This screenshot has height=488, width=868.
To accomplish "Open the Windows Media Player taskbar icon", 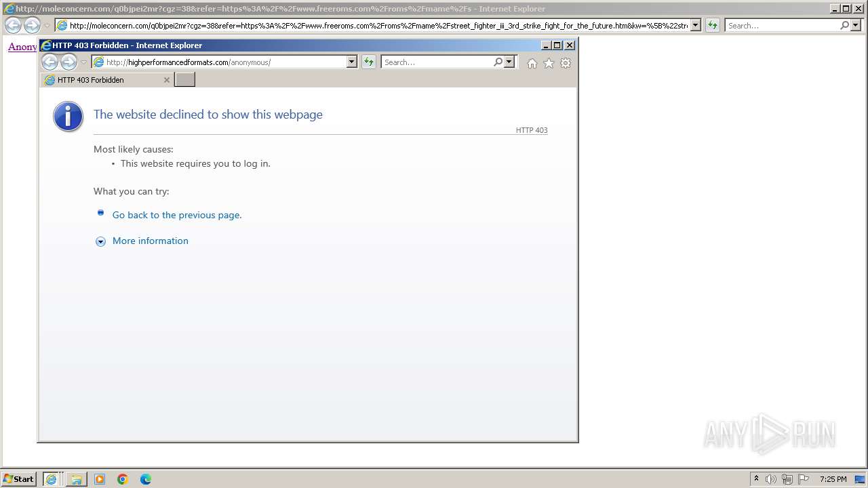I will point(100,479).
